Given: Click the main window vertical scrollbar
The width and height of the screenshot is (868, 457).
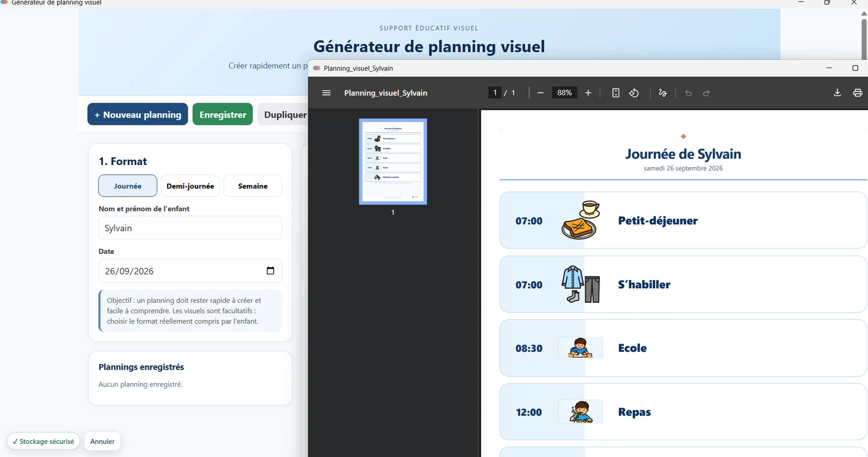Looking at the screenshot, I should pos(864,38).
